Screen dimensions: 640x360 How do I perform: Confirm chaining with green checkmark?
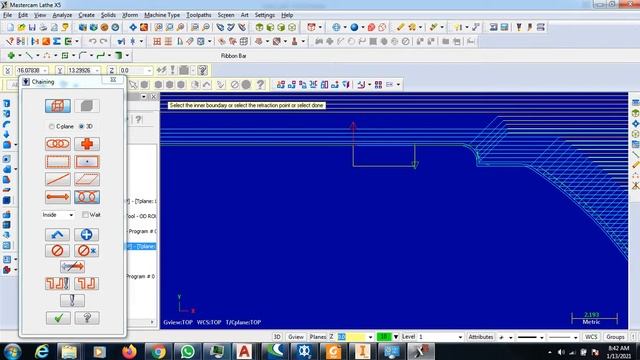click(x=58, y=318)
